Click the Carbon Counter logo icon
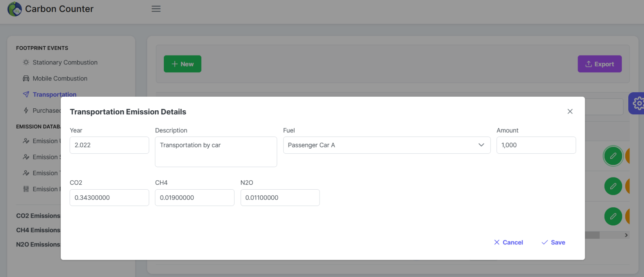644x277 pixels. [x=15, y=9]
